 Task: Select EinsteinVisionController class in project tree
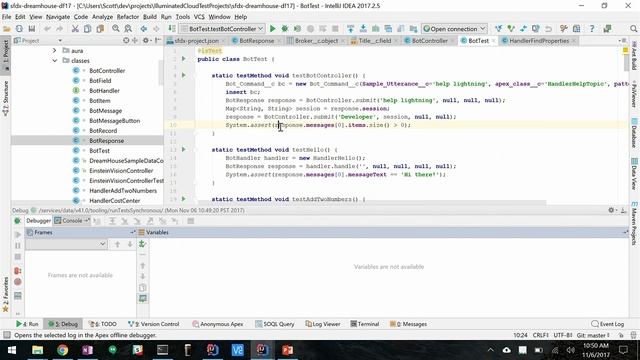[121, 171]
